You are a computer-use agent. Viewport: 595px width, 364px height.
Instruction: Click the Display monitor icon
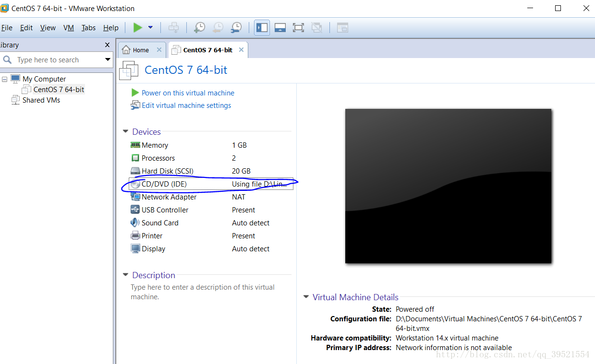tap(135, 248)
